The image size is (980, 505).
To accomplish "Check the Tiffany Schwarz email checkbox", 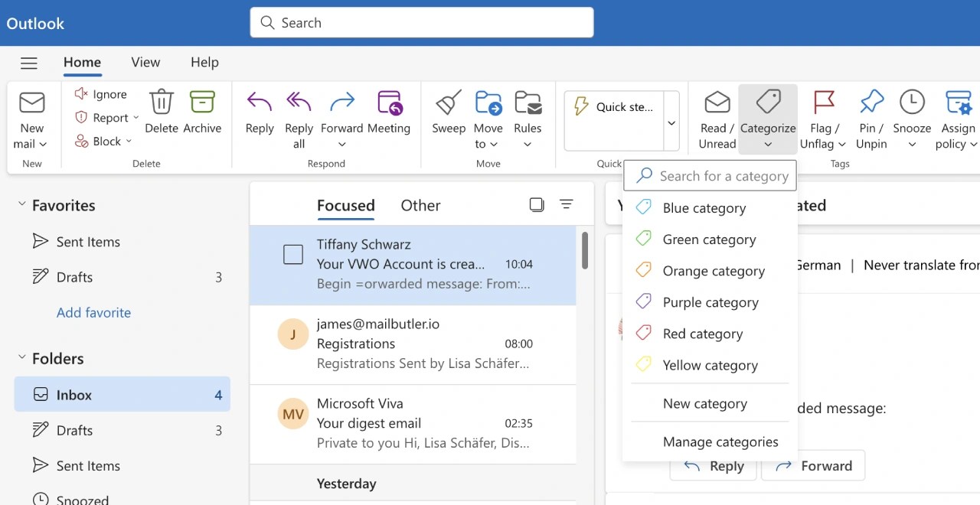I will [293, 254].
